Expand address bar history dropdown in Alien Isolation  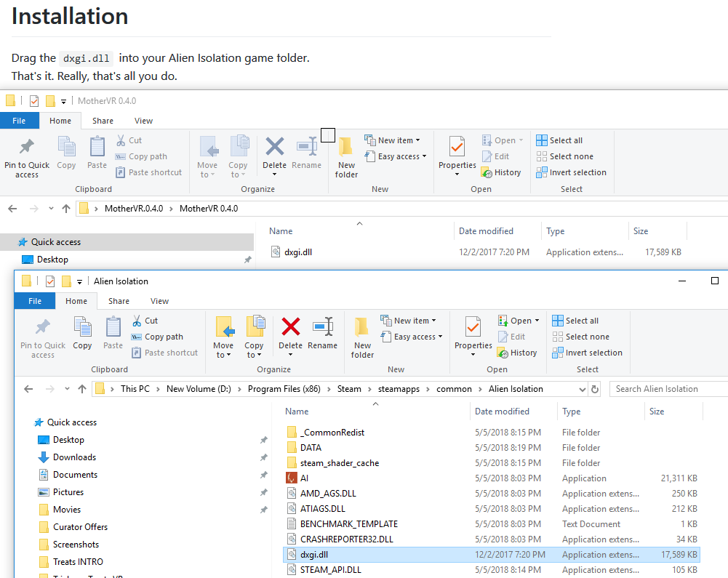pos(583,389)
